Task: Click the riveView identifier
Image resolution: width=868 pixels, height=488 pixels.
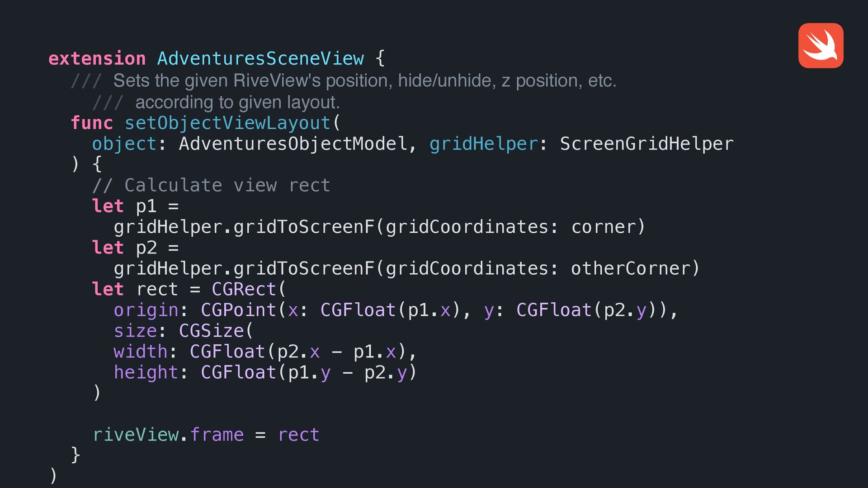Action: [x=136, y=435]
